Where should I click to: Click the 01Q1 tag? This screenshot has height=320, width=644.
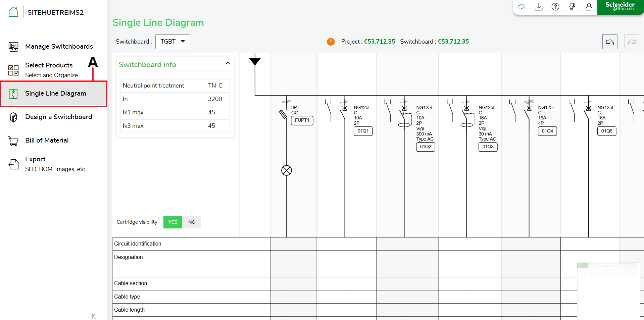363,131
